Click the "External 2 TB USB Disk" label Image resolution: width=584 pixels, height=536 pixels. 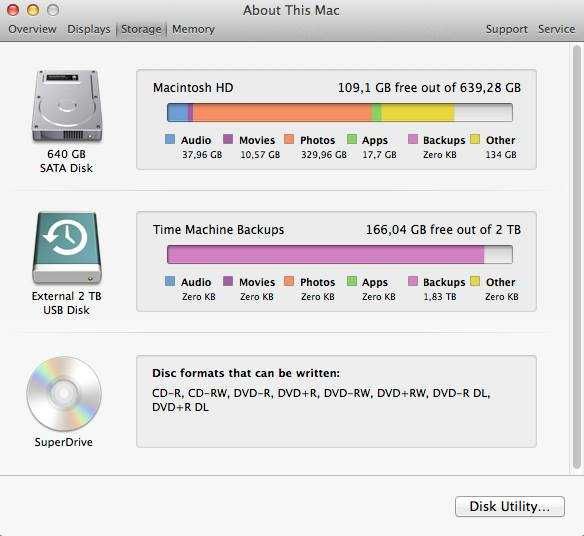[67, 303]
